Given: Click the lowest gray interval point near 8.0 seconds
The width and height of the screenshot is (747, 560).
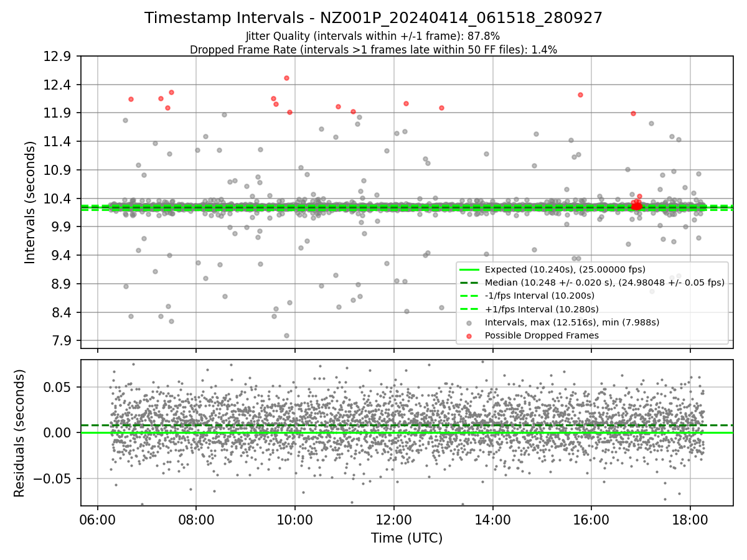Looking at the screenshot, I should click(286, 335).
